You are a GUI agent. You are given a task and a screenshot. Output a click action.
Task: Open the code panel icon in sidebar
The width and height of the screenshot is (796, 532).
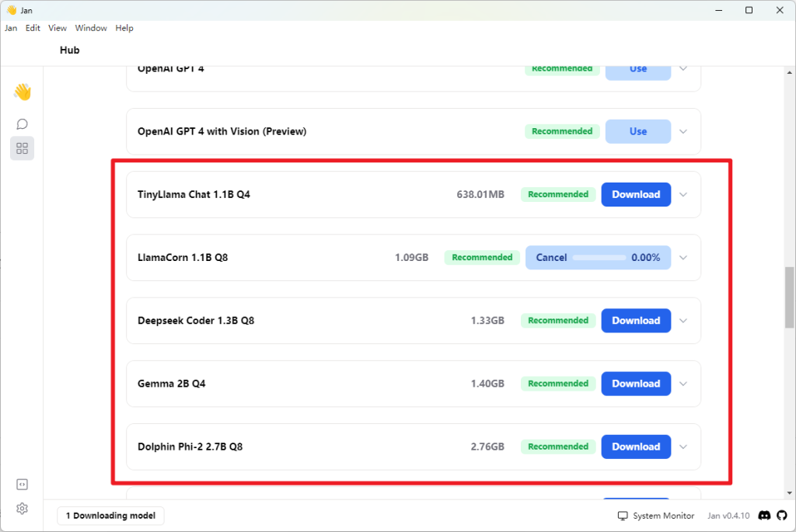point(22,485)
